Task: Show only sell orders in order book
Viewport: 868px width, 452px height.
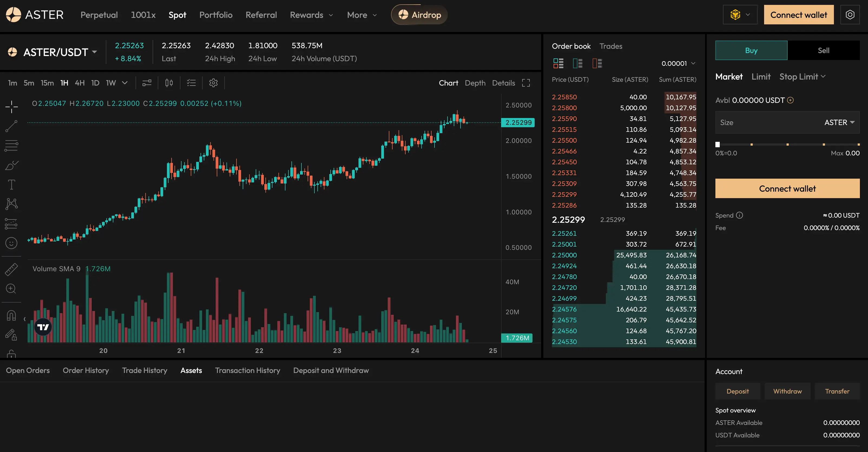Action: tap(597, 63)
